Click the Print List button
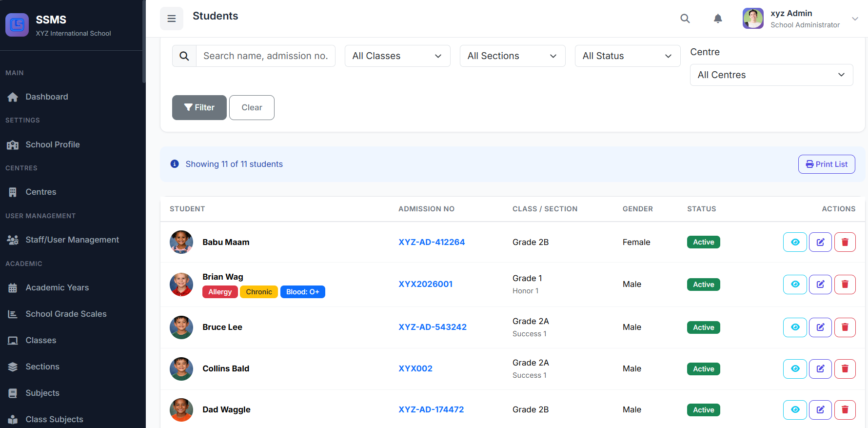Image resolution: width=868 pixels, height=428 pixels. coord(827,164)
